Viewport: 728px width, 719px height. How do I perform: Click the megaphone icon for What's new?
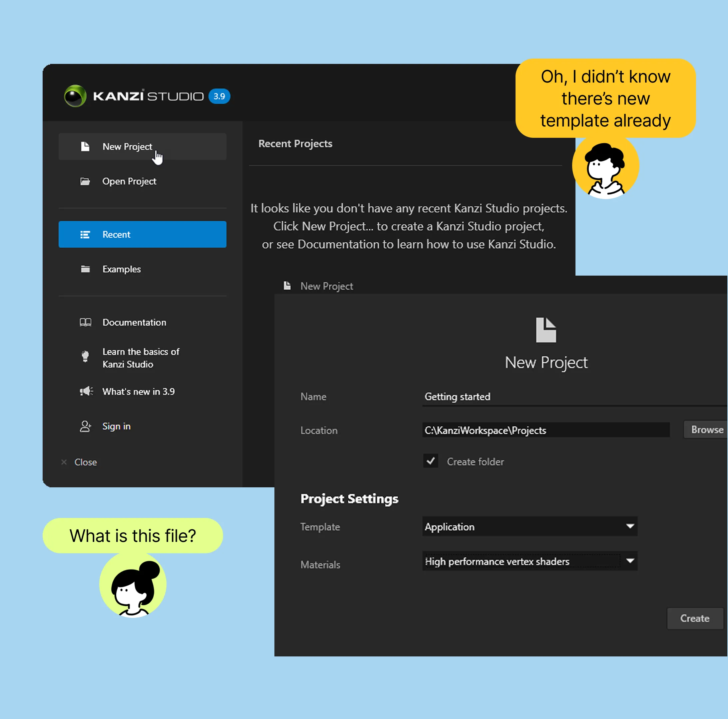tap(86, 391)
